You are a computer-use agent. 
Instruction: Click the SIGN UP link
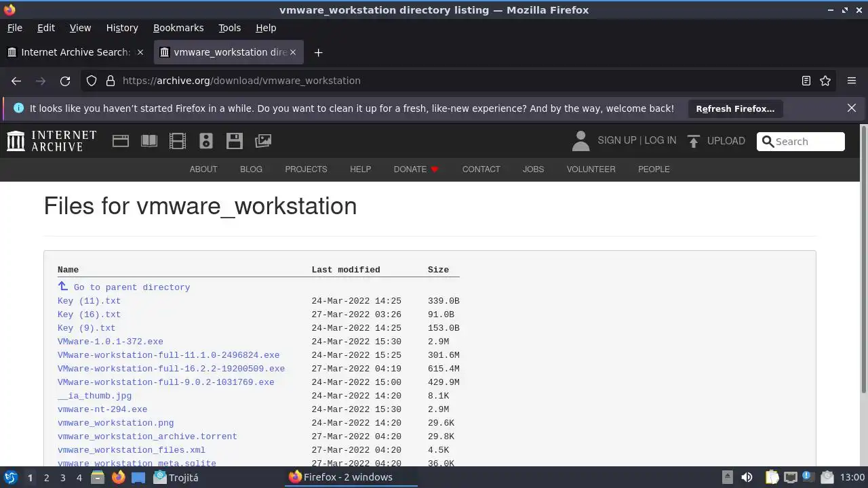617,140
